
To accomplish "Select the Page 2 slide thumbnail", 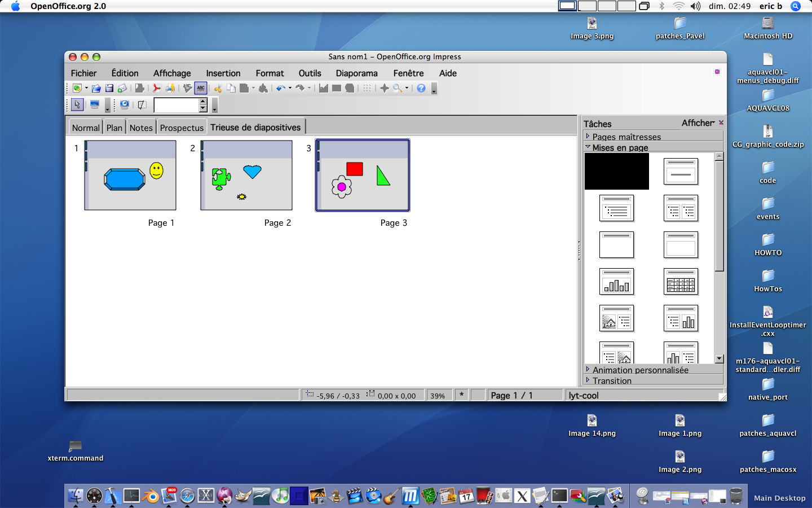I will (x=246, y=176).
